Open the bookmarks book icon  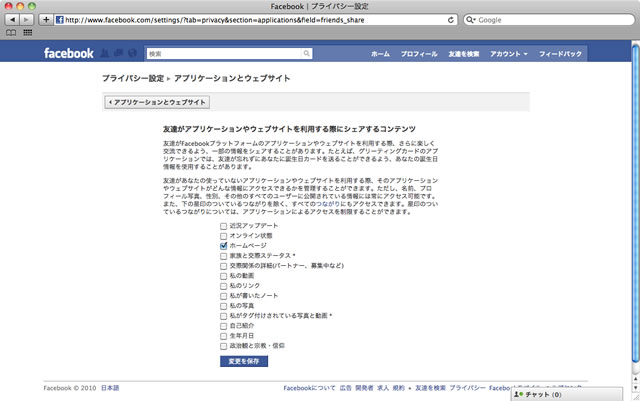point(11,33)
